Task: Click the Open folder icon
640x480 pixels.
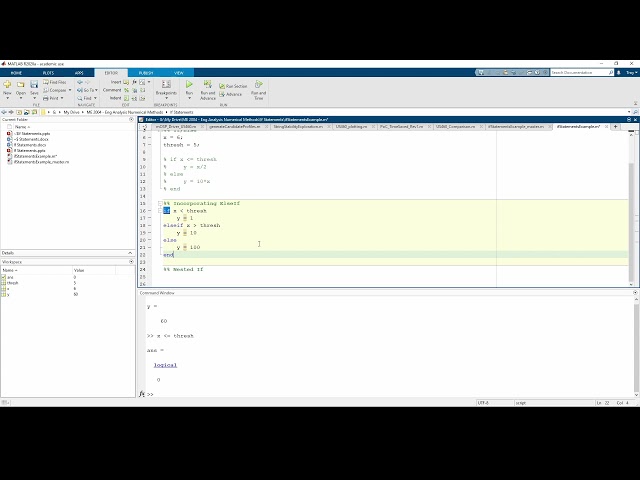Action: [x=20, y=84]
